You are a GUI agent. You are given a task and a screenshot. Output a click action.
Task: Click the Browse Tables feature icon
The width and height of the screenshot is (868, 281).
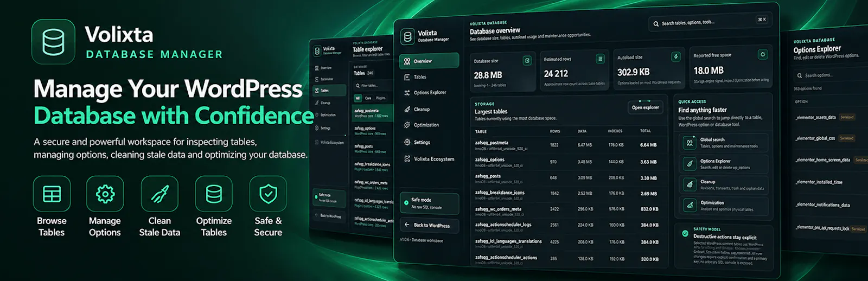click(52, 194)
